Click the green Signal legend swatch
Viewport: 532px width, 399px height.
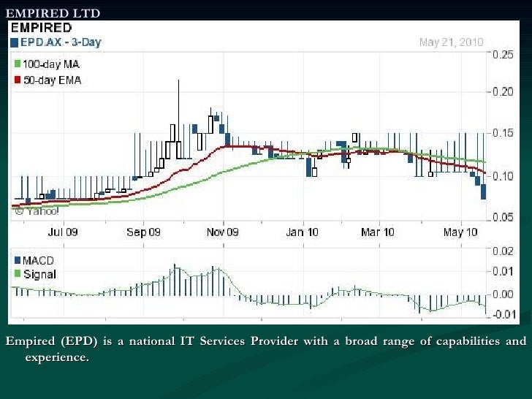coord(18,273)
